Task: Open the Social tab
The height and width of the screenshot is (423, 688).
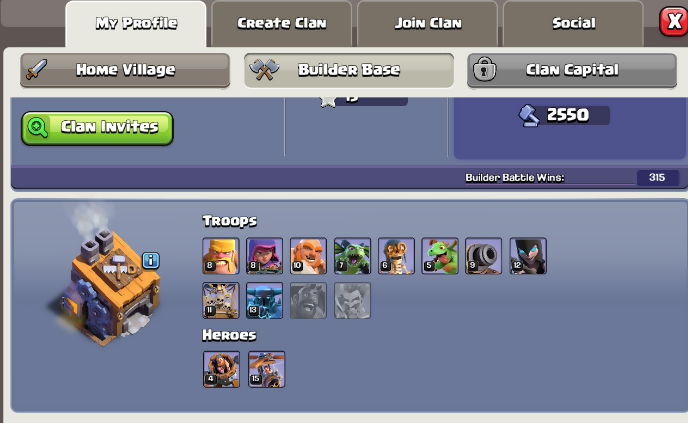Action: [573, 23]
